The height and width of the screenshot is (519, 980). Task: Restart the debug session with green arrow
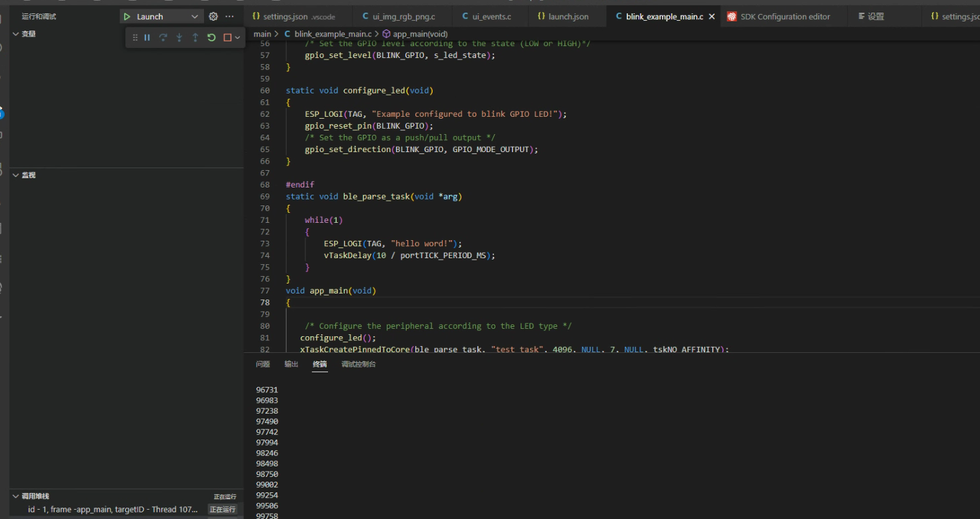click(x=211, y=38)
